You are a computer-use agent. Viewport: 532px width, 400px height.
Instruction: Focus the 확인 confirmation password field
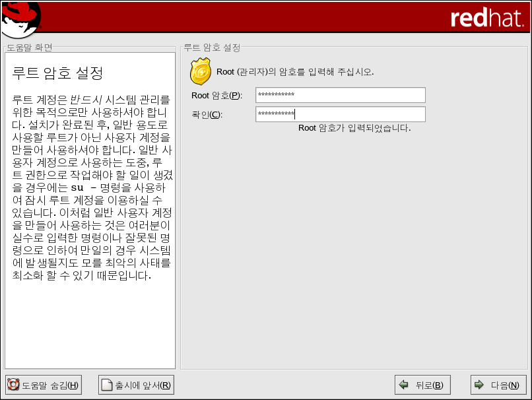point(340,114)
